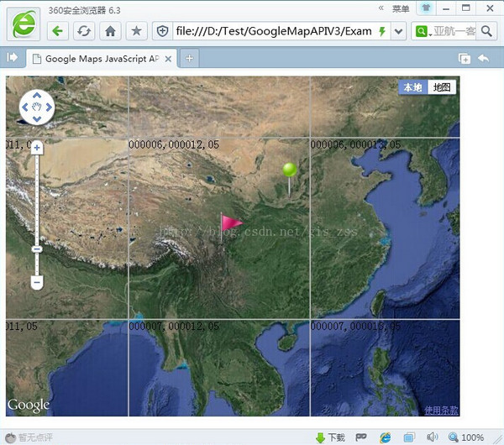The image size is (504, 445).
Task: Bookmark page with the star icon
Action: click(137, 31)
